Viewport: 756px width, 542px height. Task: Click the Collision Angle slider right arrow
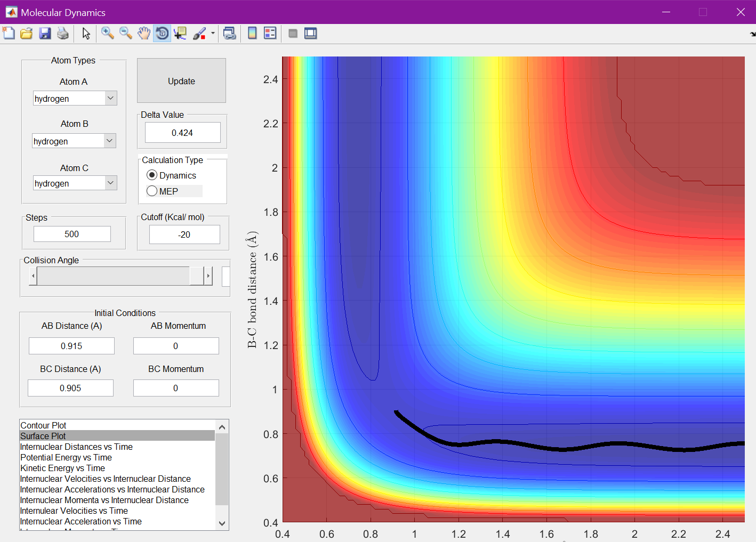[x=208, y=276]
